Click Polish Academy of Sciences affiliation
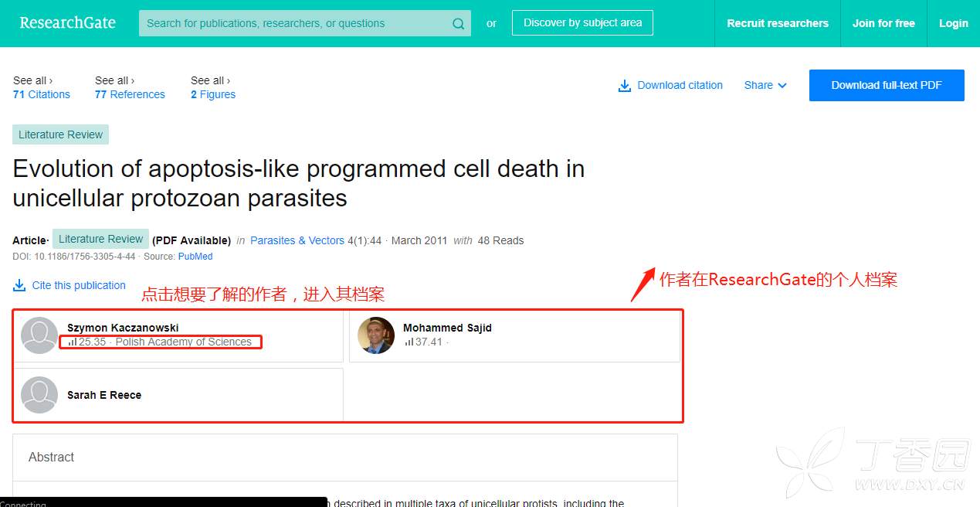 184,342
